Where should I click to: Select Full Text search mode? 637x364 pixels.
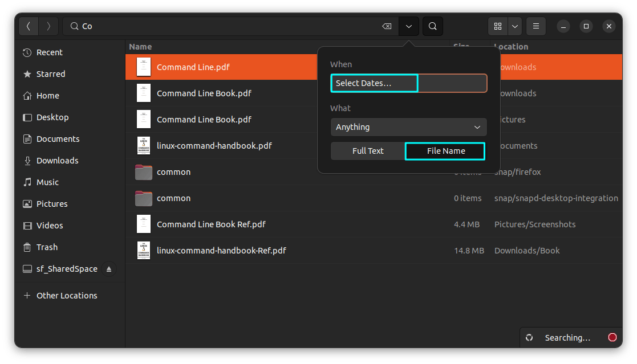click(x=368, y=151)
